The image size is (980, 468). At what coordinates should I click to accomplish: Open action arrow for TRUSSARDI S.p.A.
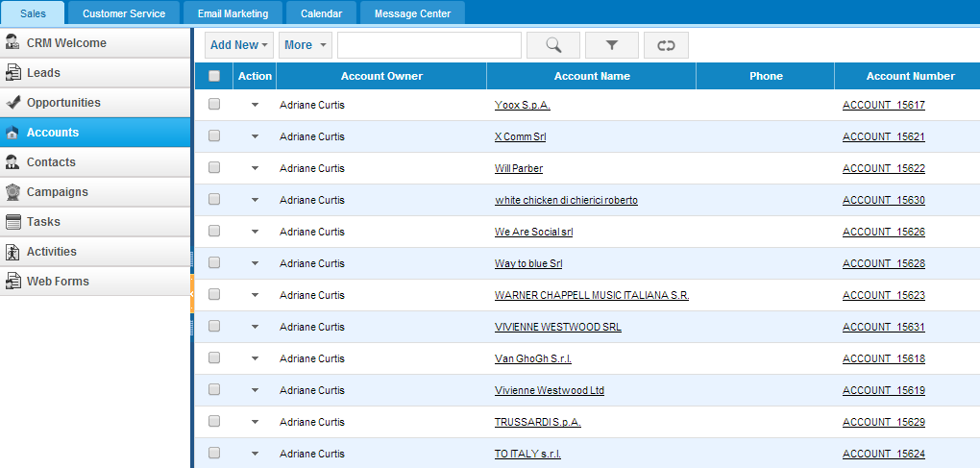point(255,423)
